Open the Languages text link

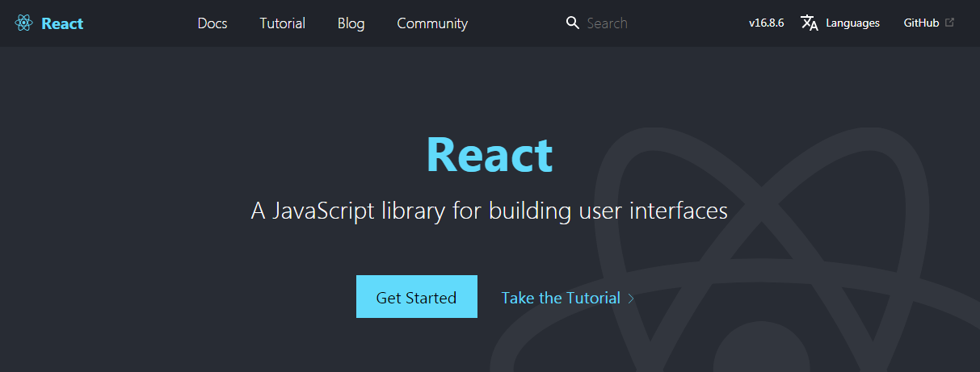pos(852,23)
